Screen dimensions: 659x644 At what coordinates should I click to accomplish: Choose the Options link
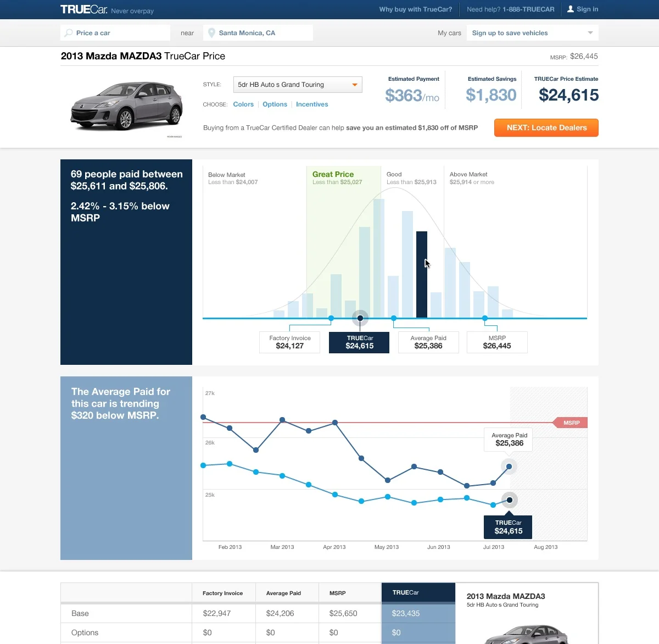275,104
